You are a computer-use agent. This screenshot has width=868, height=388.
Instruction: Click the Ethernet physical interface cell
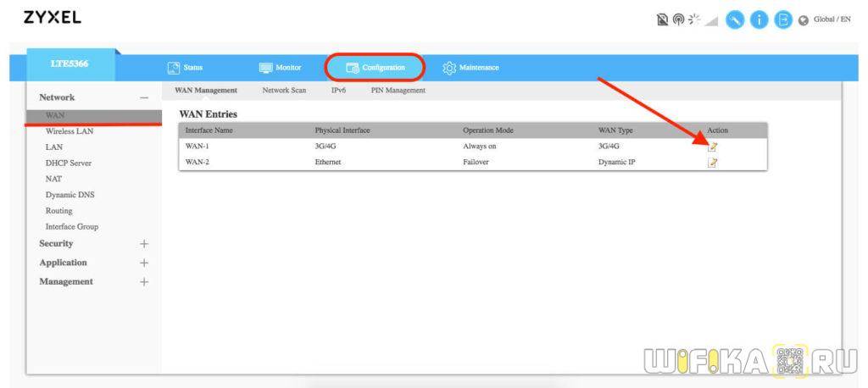328,162
